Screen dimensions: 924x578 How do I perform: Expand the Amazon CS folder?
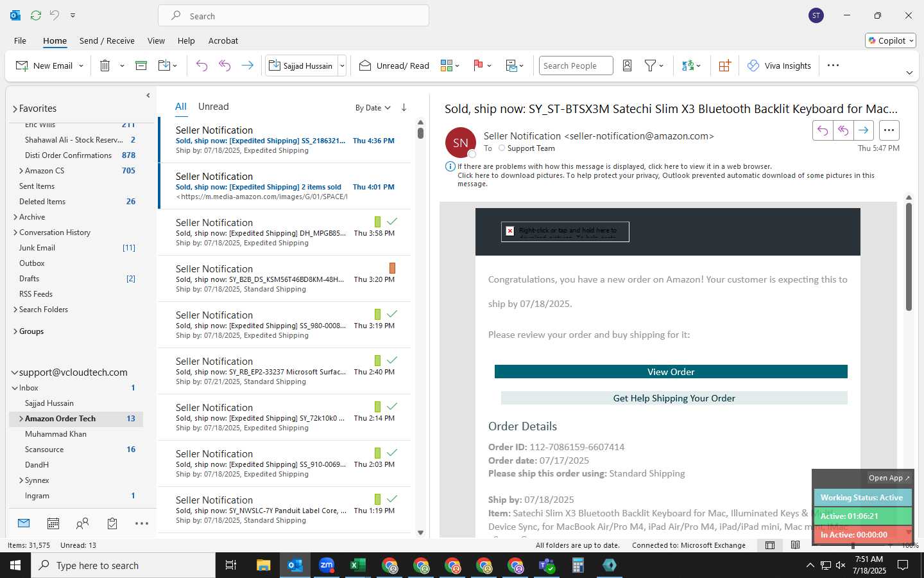(x=21, y=171)
